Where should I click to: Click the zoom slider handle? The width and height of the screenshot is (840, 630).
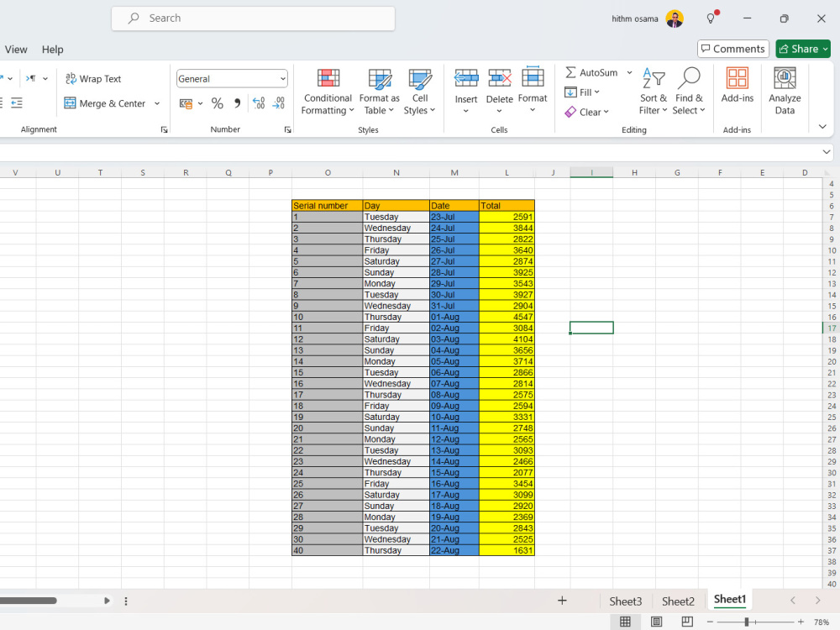point(746,622)
